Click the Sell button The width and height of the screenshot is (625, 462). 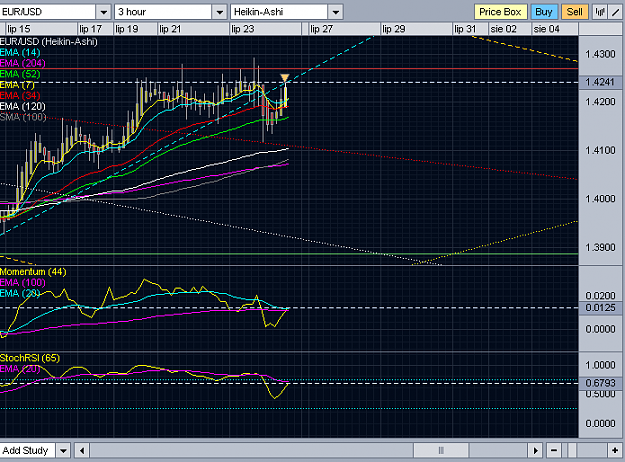coord(574,12)
